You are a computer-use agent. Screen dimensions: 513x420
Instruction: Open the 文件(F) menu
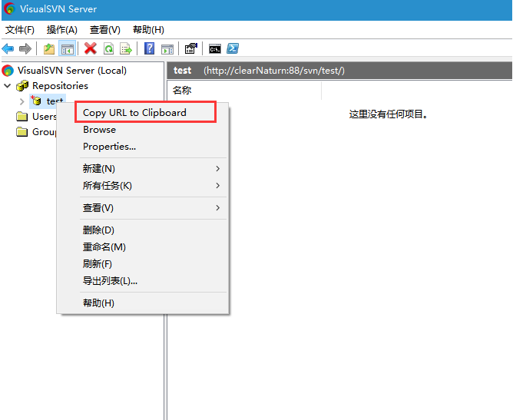pyautogui.click(x=20, y=30)
